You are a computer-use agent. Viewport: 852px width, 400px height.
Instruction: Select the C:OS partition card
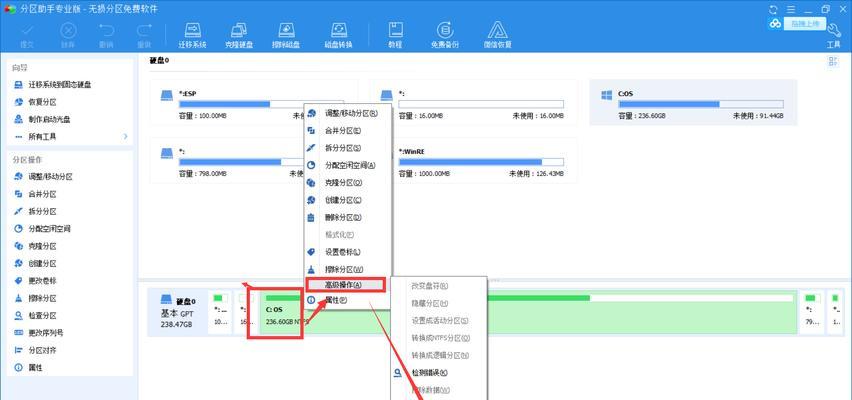[x=693, y=103]
